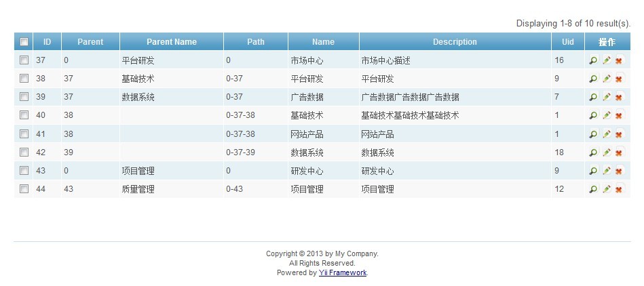Edit row 41 with pencil icon
The width and height of the screenshot is (644, 286).
pos(606,134)
